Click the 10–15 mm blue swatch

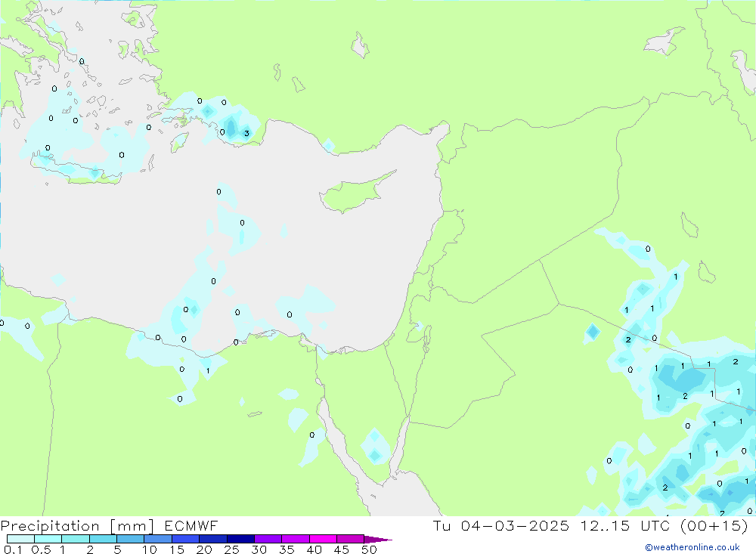(158, 539)
